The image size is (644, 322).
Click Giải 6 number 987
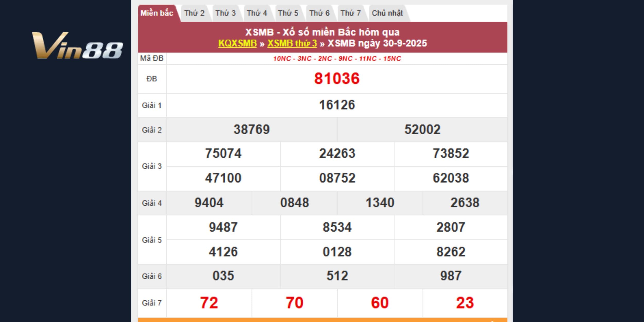click(451, 276)
